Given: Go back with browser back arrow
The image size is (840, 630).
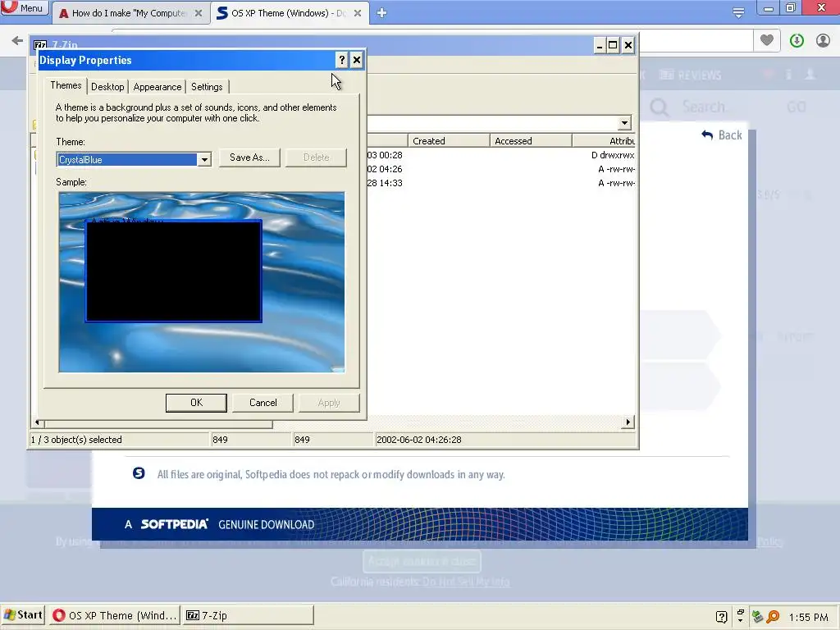Looking at the screenshot, I should coord(17,40).
